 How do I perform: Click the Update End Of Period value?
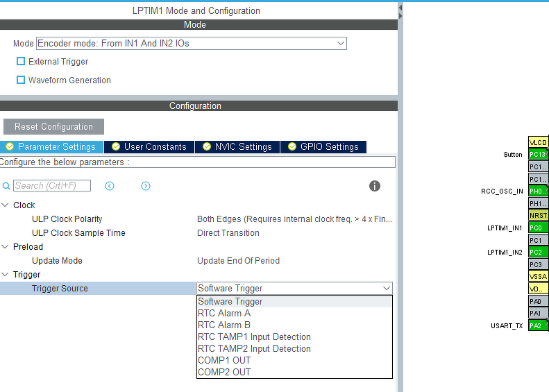(238, 261)
